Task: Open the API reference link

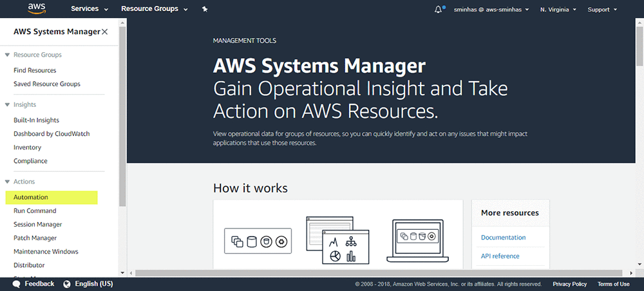Action: point(500,256)
